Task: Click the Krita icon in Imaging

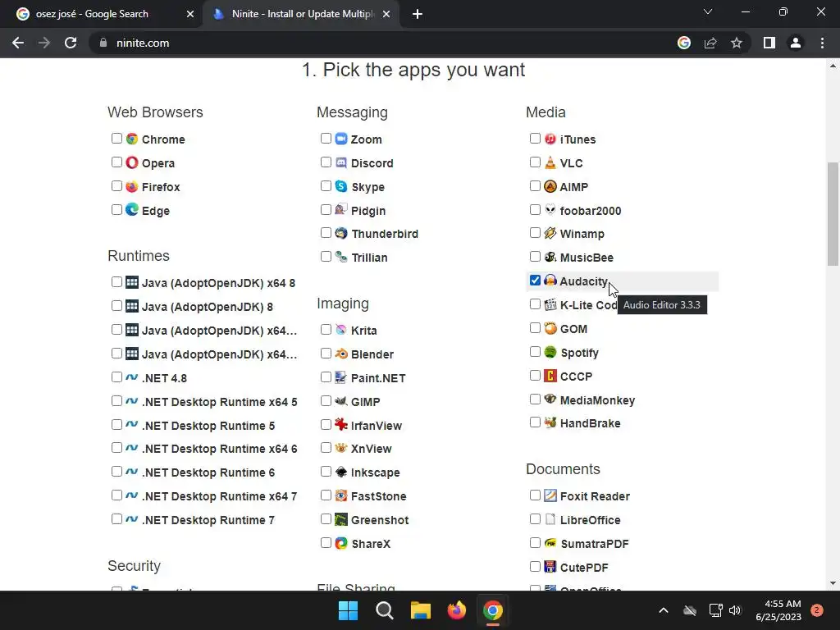Action: 341,330
